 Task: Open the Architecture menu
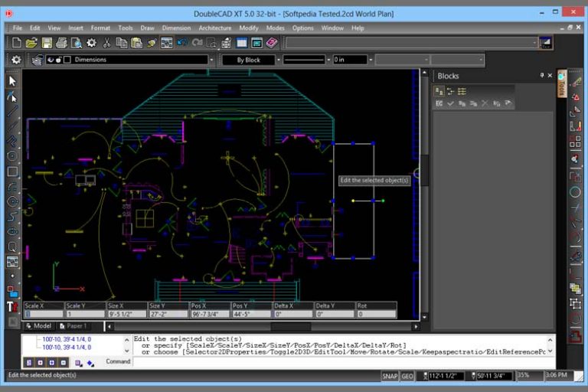click(215, 28)
